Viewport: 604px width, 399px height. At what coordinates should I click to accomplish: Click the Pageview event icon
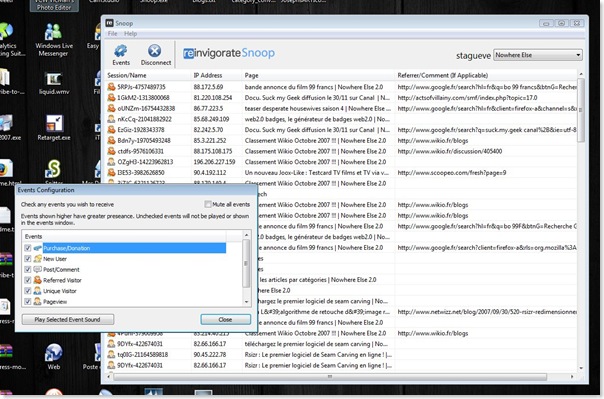[x=37, y=301]
